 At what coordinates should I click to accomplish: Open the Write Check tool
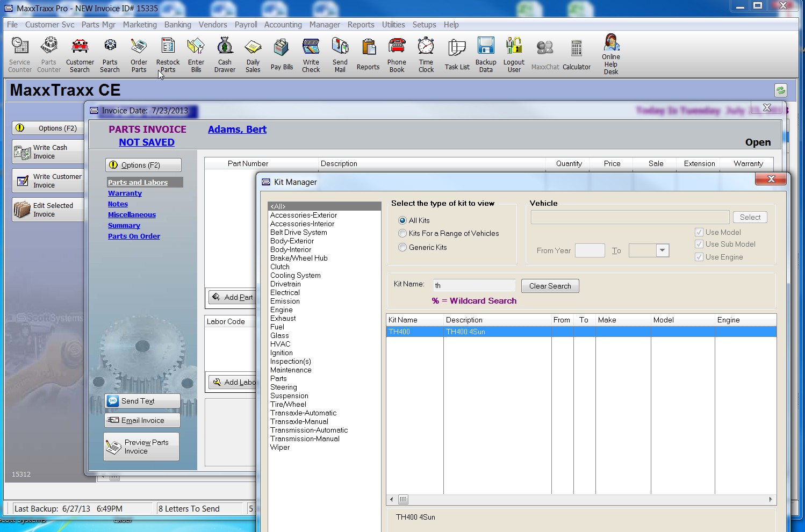[x=311, y=55]
